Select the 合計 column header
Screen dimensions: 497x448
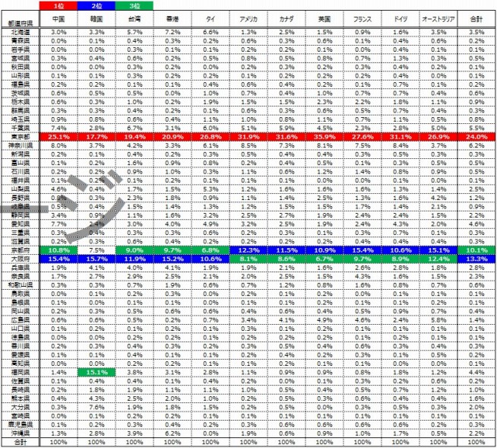pyautogui.click(x=477, y=17)
